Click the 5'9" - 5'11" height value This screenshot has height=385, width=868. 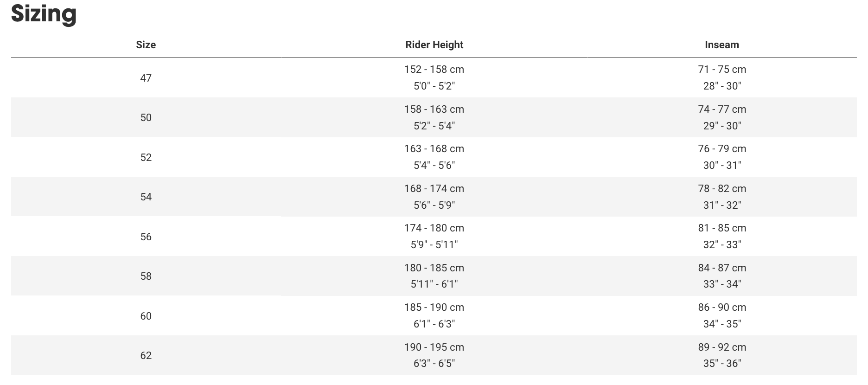click(434, 244)
